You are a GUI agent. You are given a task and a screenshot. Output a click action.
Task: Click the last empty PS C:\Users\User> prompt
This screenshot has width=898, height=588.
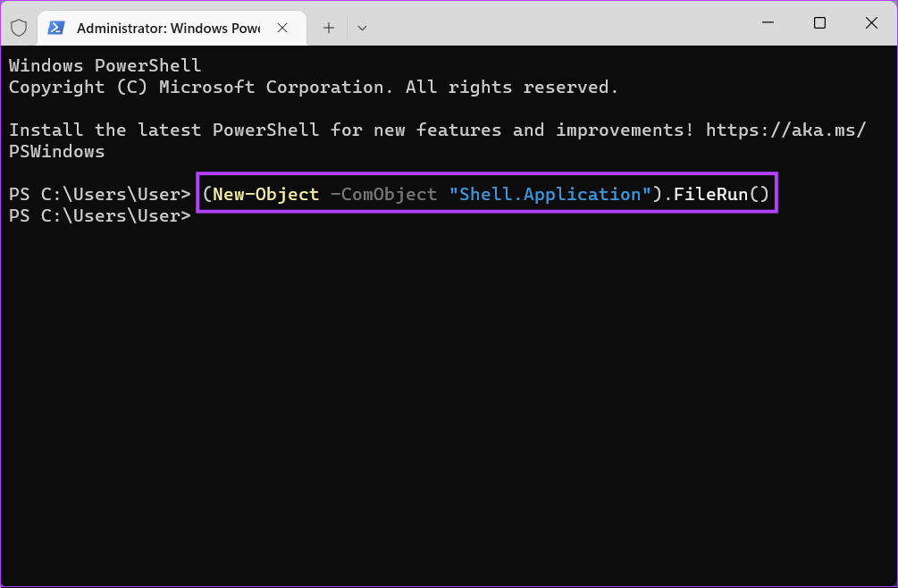pyautogui.click(x=100, y=216)
